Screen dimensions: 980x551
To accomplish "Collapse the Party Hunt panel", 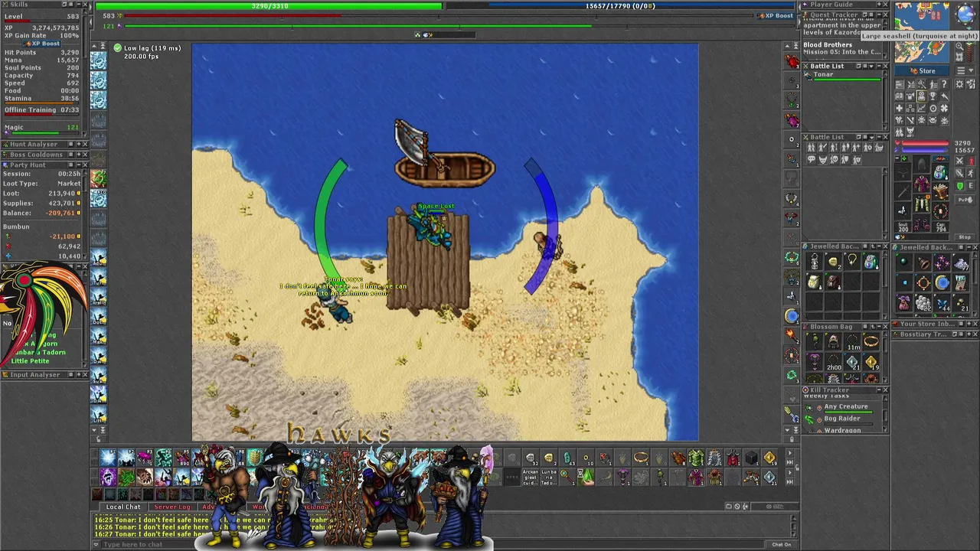I will tap(79, 165).
